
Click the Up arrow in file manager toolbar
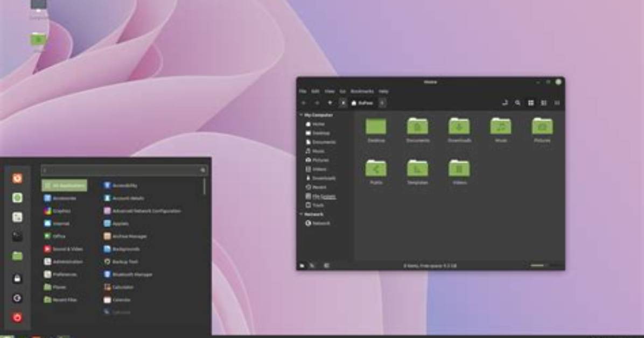(x=330, y=103)
